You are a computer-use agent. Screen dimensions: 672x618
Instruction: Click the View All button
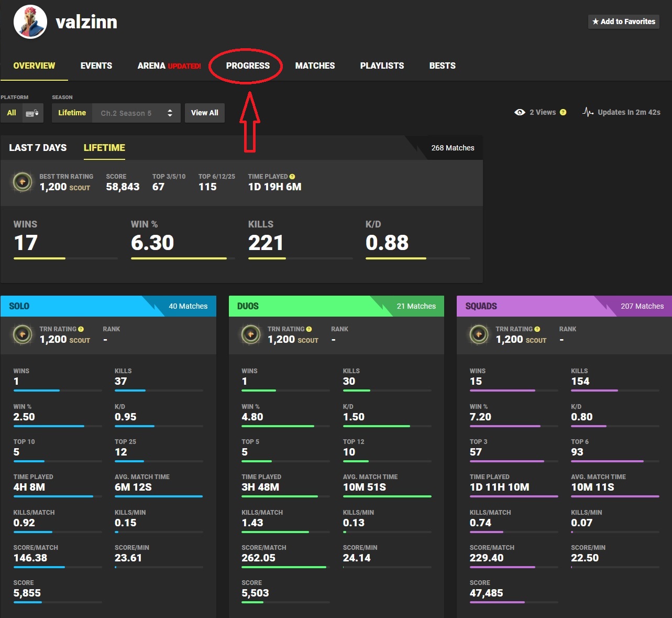click(x=205, y=113)
